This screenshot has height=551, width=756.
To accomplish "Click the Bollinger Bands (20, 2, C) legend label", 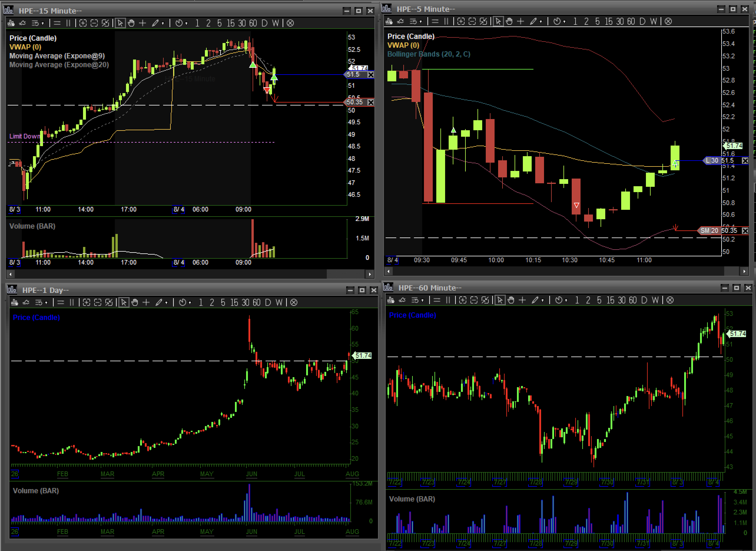I will [429, 54].
